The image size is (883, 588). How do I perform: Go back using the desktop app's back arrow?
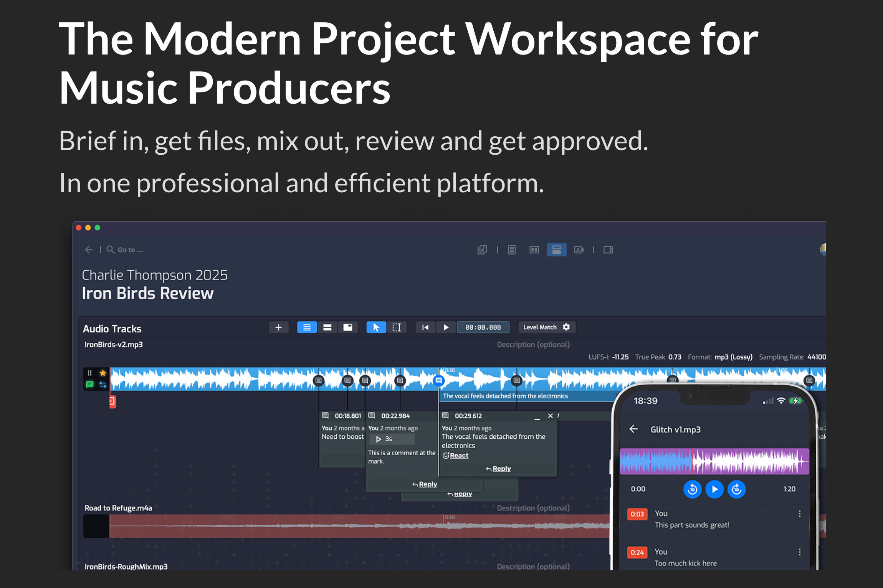[x=89, y=250]
